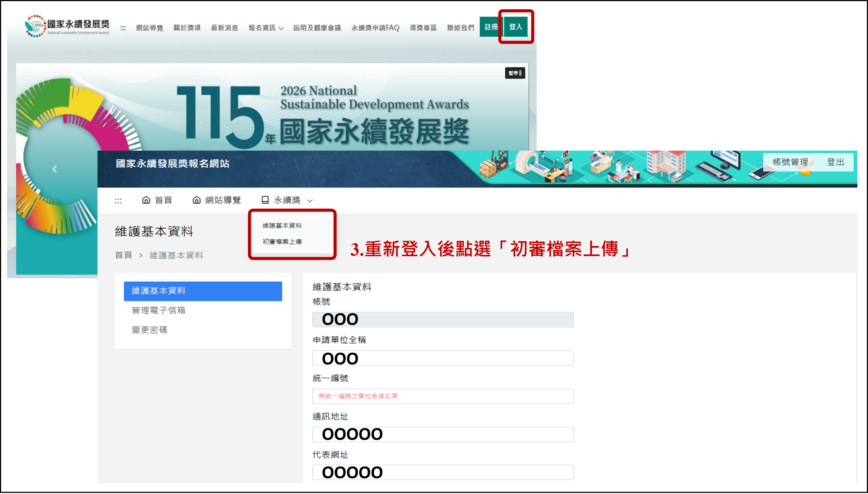
Task: Click the 註冊 button
Action: coord(491,27)
